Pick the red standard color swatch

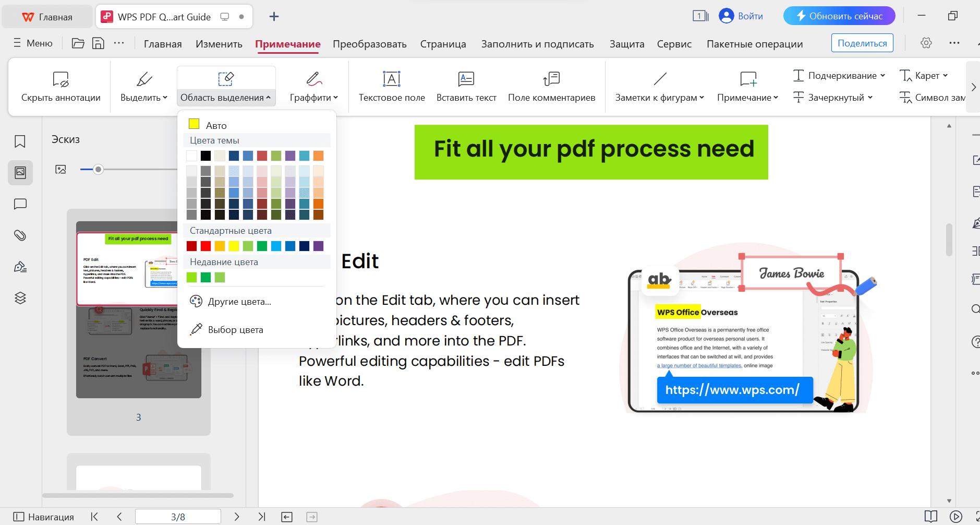pyautogui.click(x=206, y=246)
